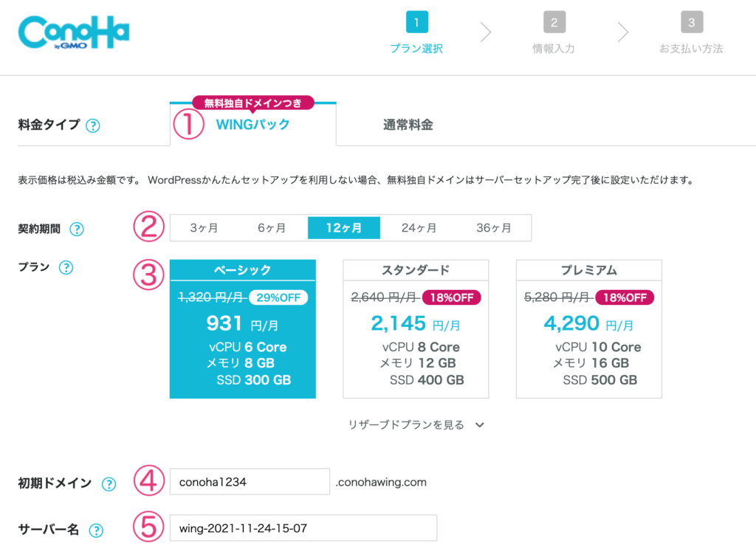Screen dimensions: 756x552
Task: Switch to the 通常料金 tab
Action: 408,125
